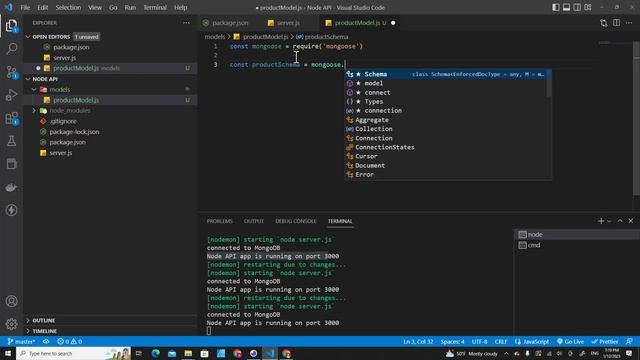Click the open changes icon in editor toolbar

(x=604, y=23)
